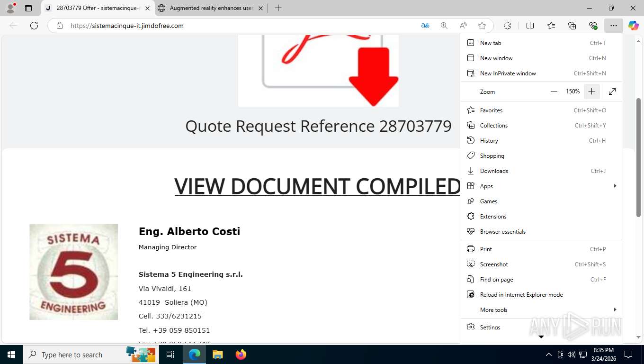Close the 28703779 Offer tab
Screen dimensions: 644x364
point(147,8)
